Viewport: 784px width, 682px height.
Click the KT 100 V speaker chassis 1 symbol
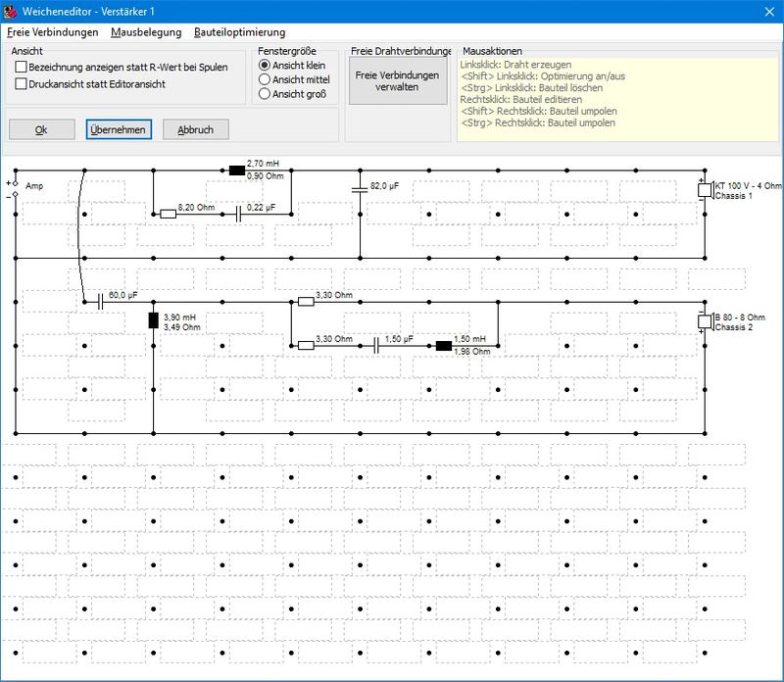click(706, 190)
